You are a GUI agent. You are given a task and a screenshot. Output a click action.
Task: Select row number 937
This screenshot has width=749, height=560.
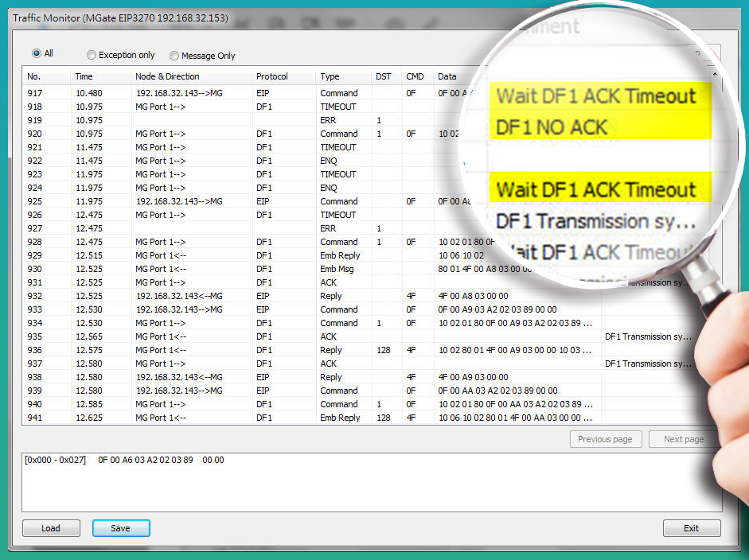point(35,364)
